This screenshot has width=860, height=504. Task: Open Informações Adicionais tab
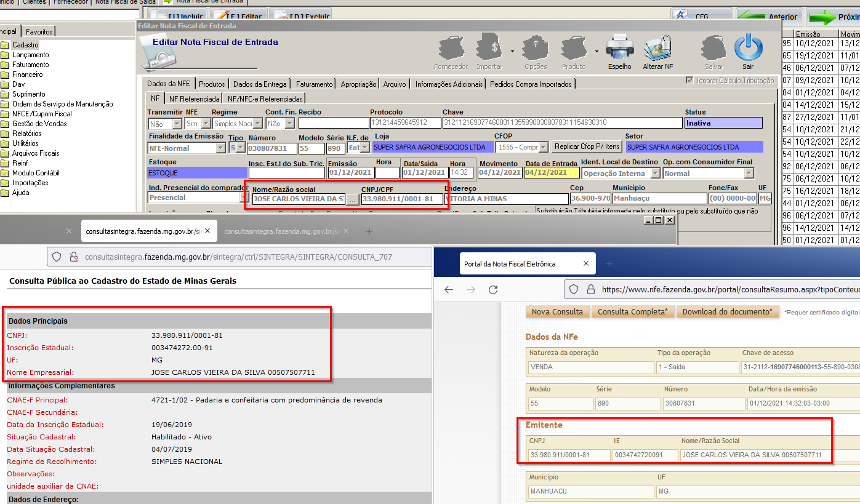[449, 84]
